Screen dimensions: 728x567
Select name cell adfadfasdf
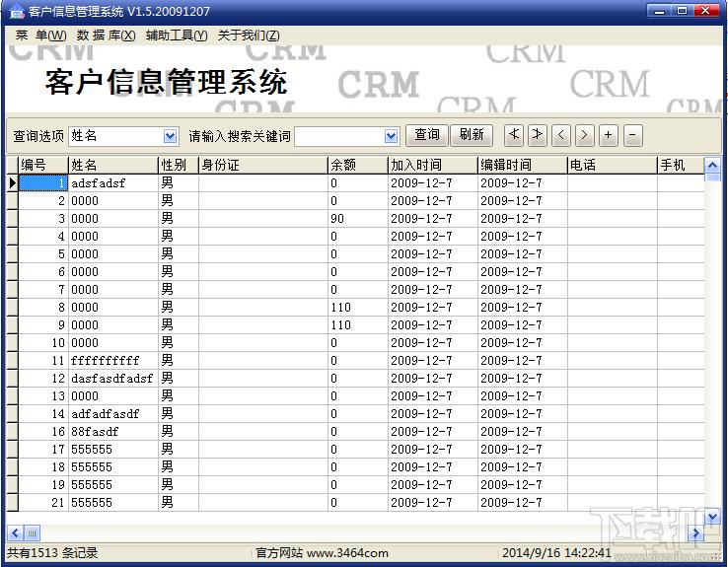(112, 414)
